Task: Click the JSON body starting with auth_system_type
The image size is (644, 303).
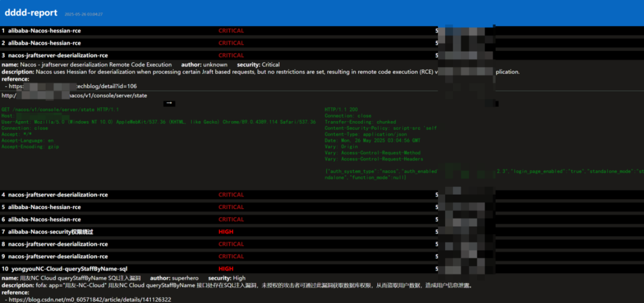Action: tap(484, 174)
